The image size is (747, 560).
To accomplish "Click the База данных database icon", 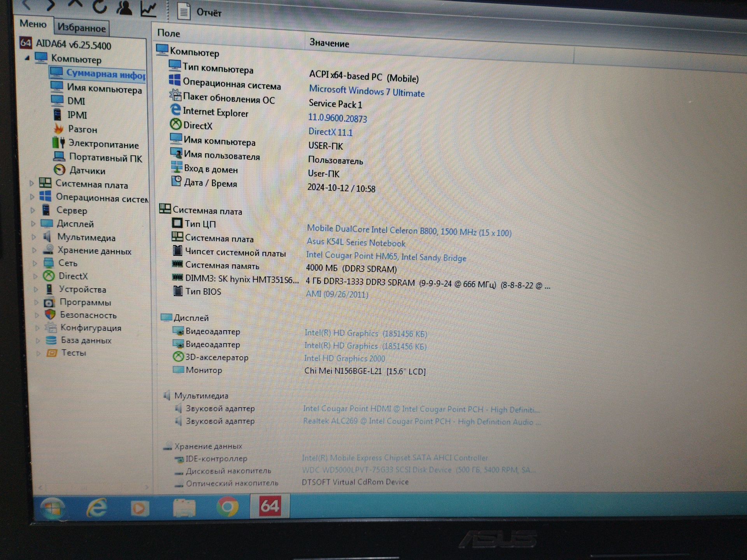I will [51, 340].
